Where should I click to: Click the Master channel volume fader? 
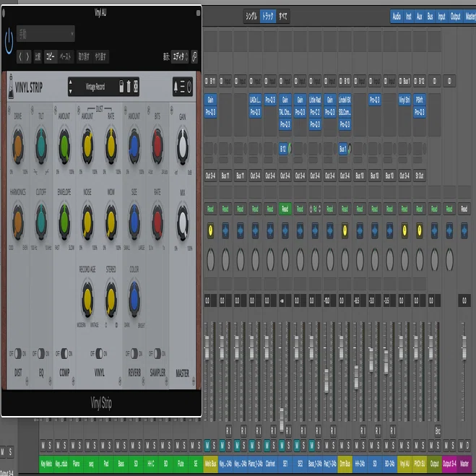(x=464, y=347)
